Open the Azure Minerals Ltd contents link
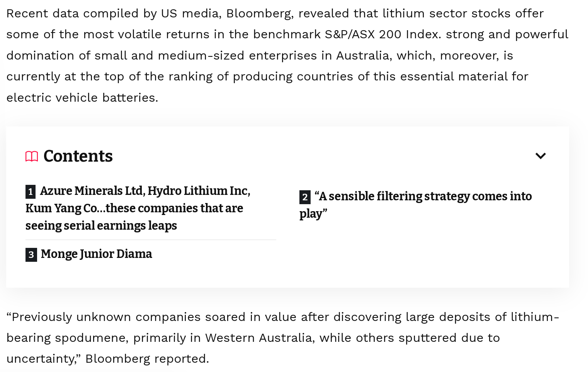This screenshot has width=588, height=372. (138, 208)
